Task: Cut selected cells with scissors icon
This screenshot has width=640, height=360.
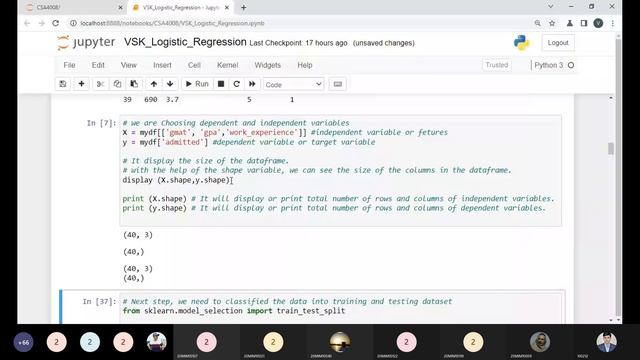Action: point(100,84)
